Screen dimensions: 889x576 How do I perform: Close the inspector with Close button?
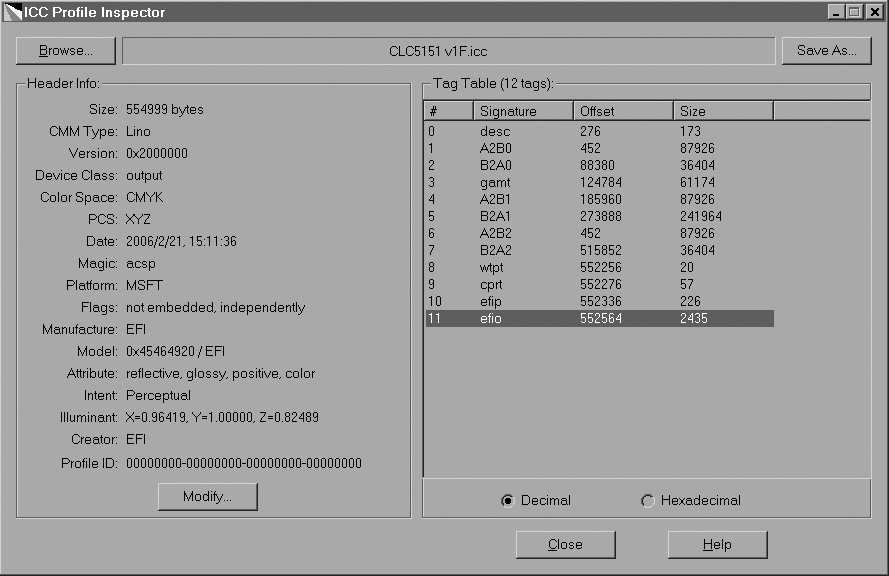565,545
